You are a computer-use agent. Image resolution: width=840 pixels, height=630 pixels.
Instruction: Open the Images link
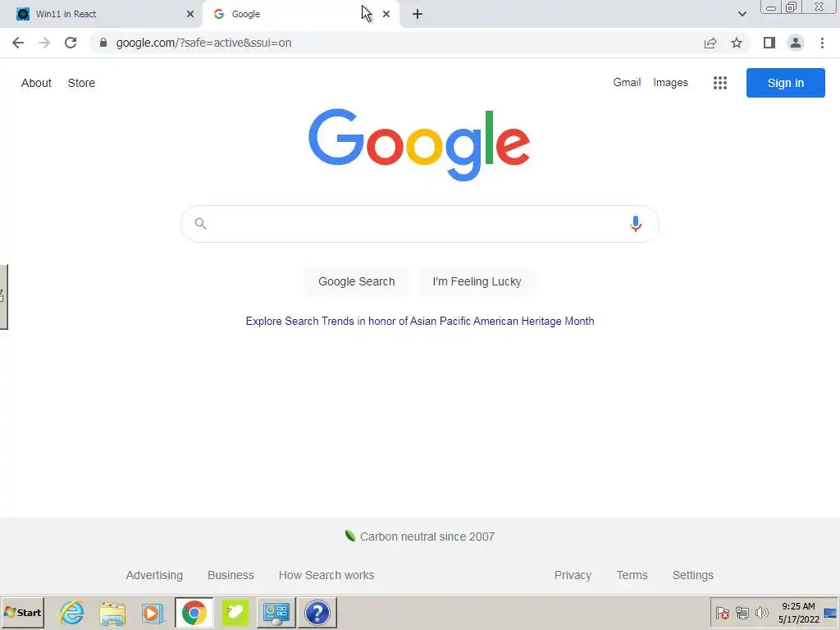pos(670,83)
